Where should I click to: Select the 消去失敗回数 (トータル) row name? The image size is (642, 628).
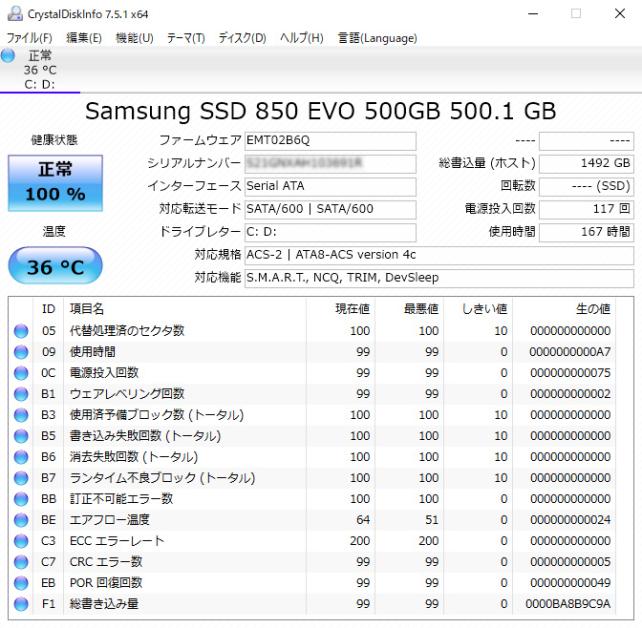click(134, 457)
